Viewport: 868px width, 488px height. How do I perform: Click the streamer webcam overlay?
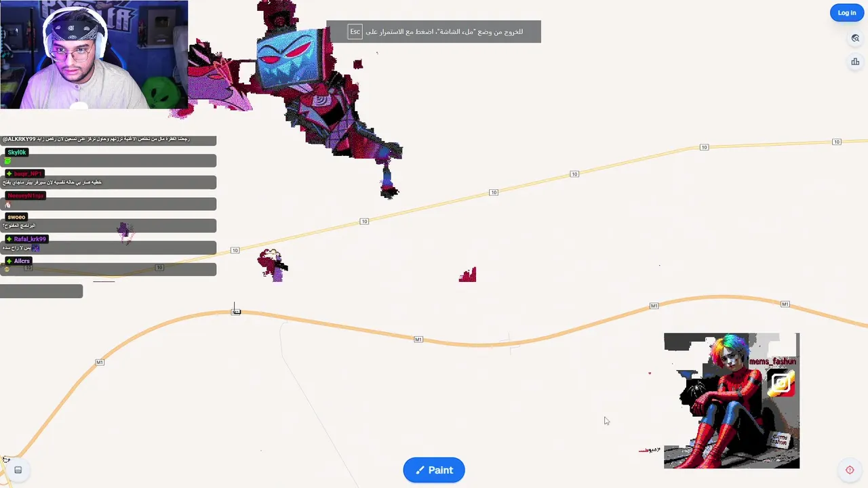(94, 54)
